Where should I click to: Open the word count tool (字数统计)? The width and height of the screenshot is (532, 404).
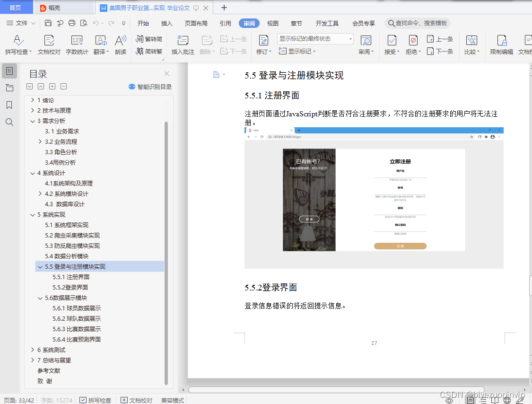tap(77, 44)
